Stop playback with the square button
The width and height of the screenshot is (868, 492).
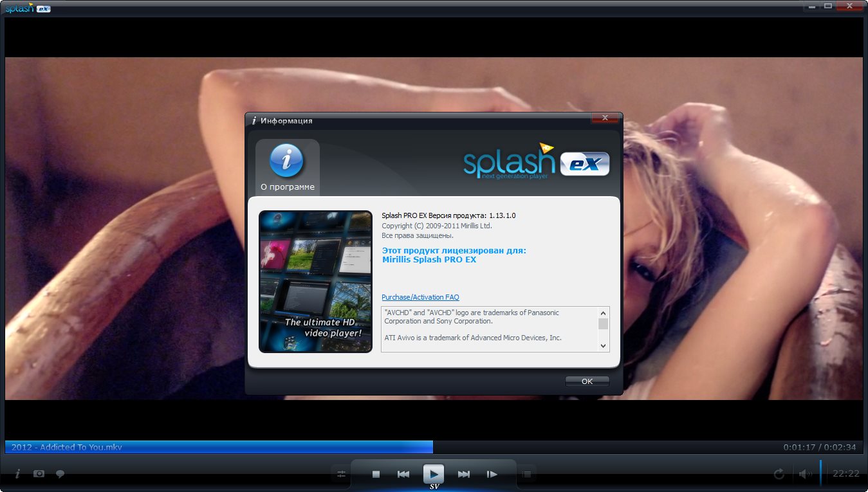(x=376, y=475)
